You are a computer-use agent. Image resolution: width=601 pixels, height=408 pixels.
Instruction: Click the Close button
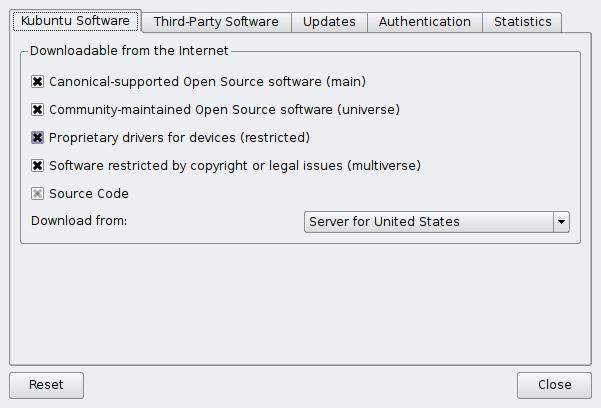pyautogui.click(x=554, y=385)
